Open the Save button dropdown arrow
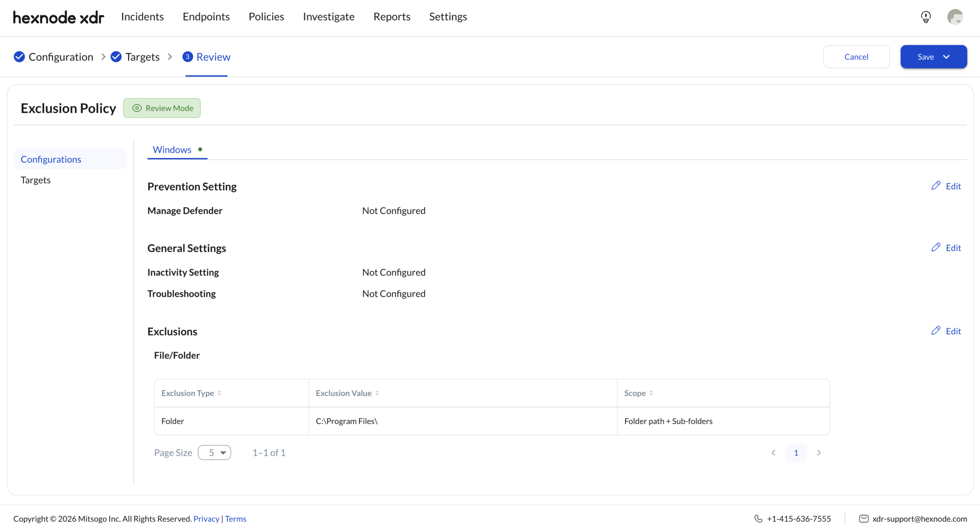Viewport: 980px width, 532px height. [x=946, y=57]
